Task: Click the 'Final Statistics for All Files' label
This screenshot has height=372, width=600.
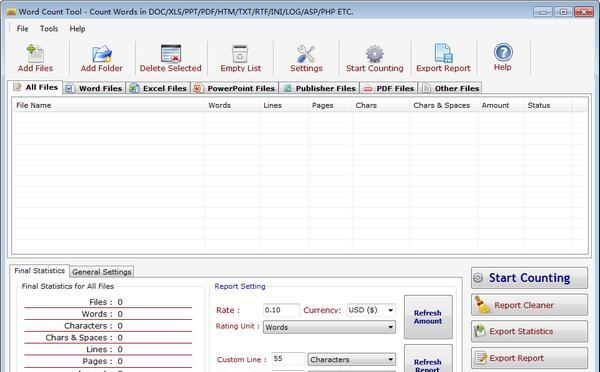Action: 68,286
